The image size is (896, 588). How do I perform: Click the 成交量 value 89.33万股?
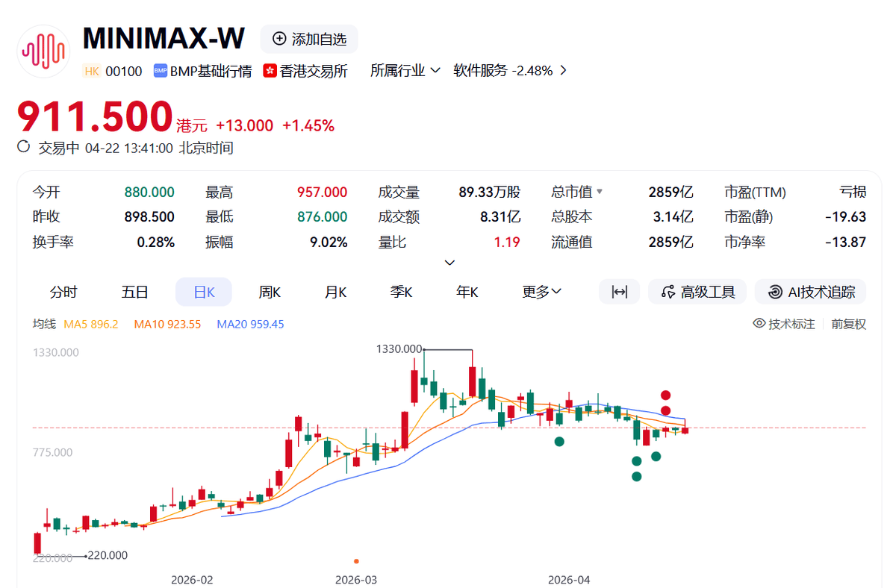[490, 193]
